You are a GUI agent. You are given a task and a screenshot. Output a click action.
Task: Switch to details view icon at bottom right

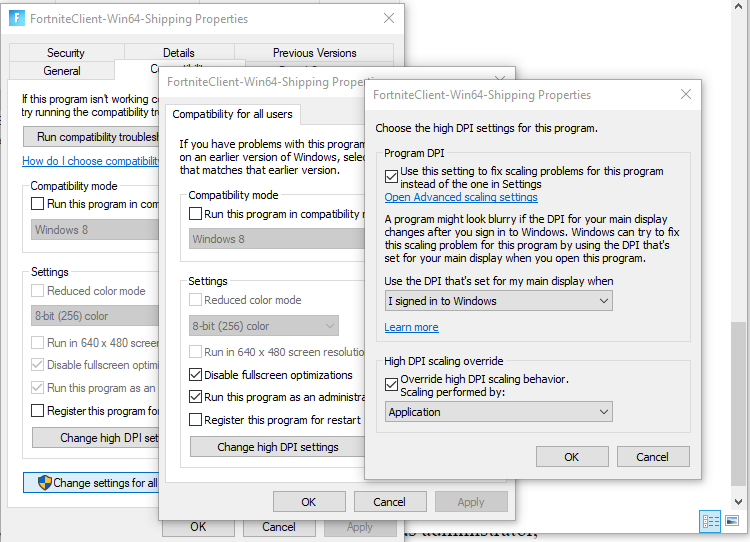coord(710,521)
